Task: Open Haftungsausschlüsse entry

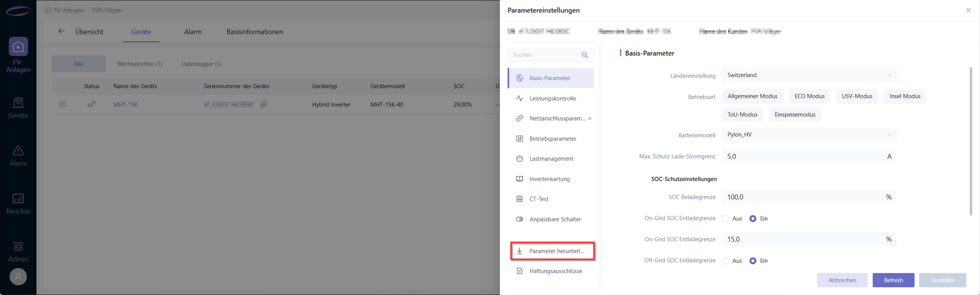Action: coord(551,271)
